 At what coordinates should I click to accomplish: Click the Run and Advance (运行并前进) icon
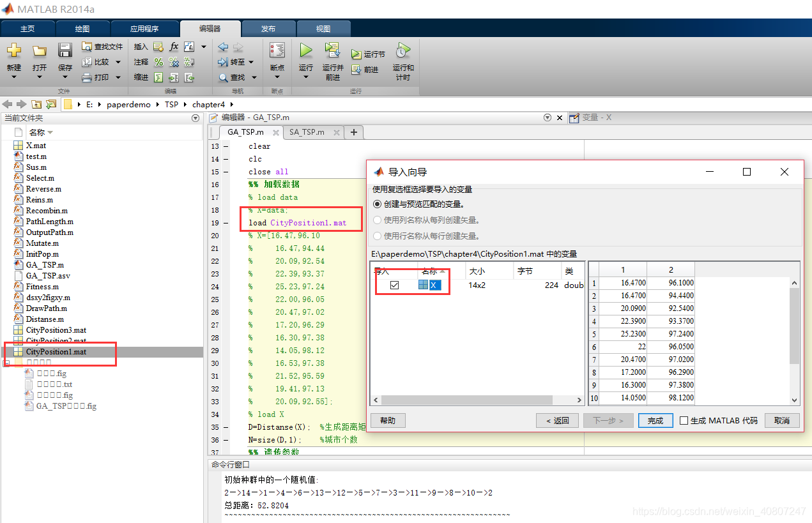pos(332,50)
